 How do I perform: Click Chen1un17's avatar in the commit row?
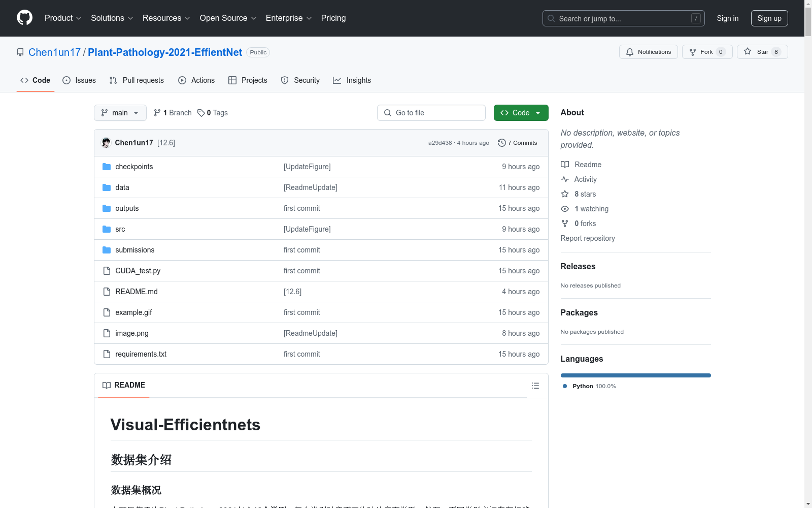click(x=106, y=143)
